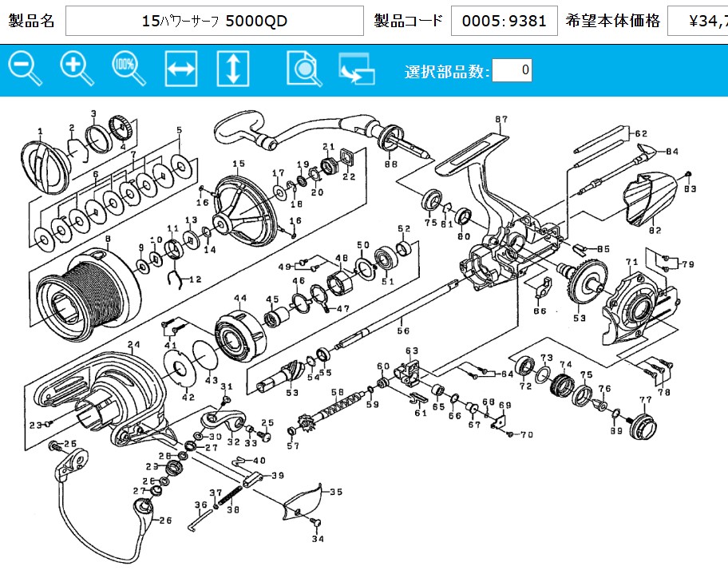The height and width of the screenshot is (578, 728).
Task: Select part number 79 label
Action: pos(688,264)
